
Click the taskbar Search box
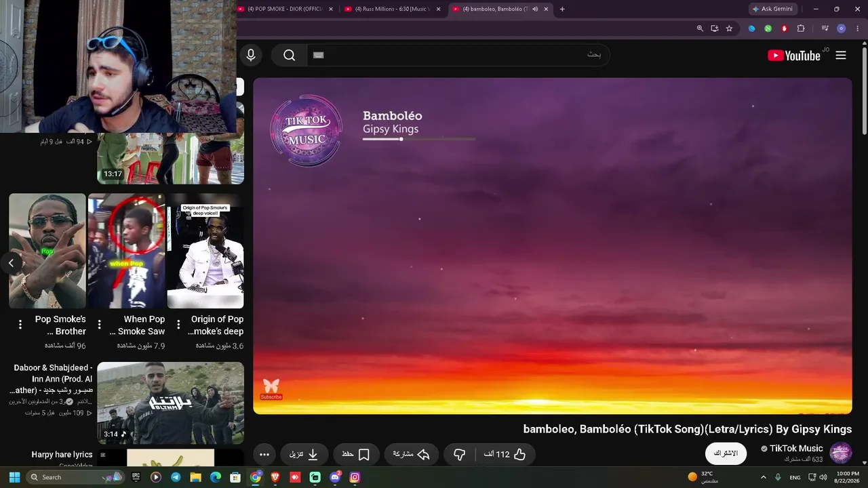pyautogui.click(x=77, y=477)
